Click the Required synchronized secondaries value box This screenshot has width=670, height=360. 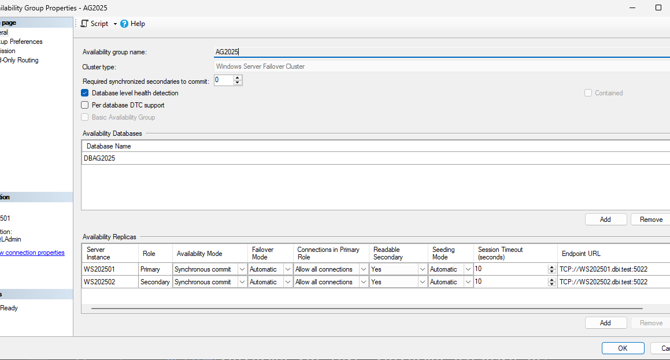[x=223, y=80]
